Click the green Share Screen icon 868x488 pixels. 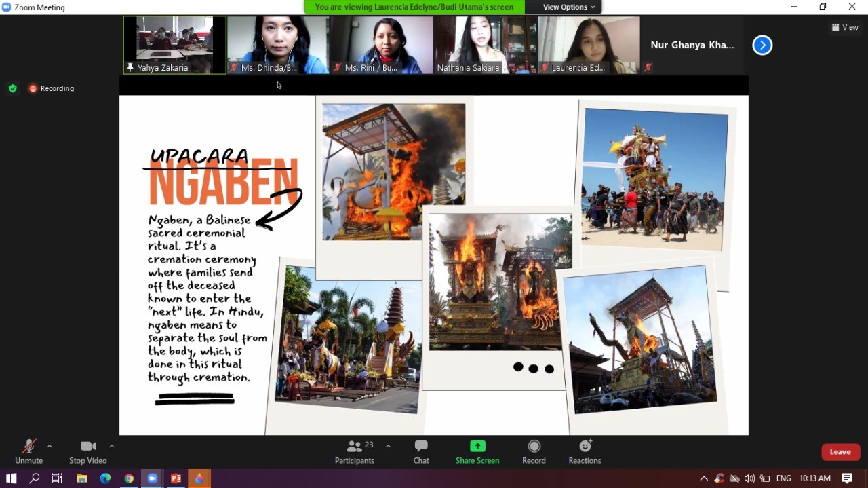(477, 446)
